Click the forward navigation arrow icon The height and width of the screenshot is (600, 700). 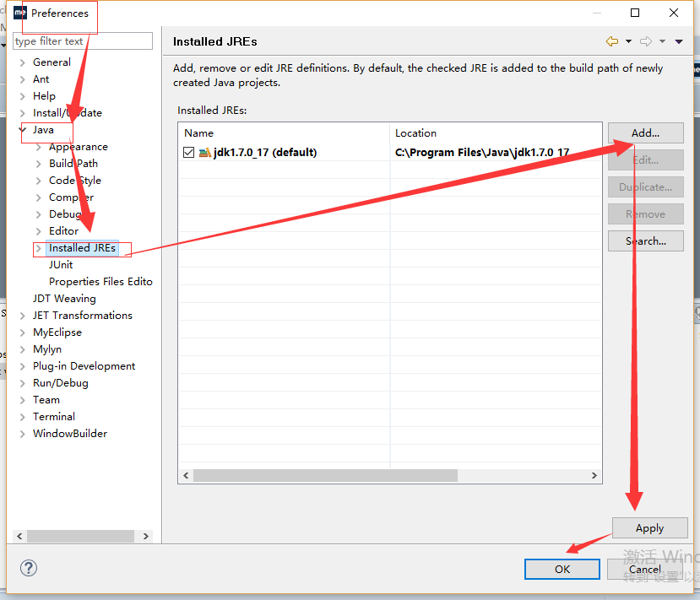tap(646, 41)
